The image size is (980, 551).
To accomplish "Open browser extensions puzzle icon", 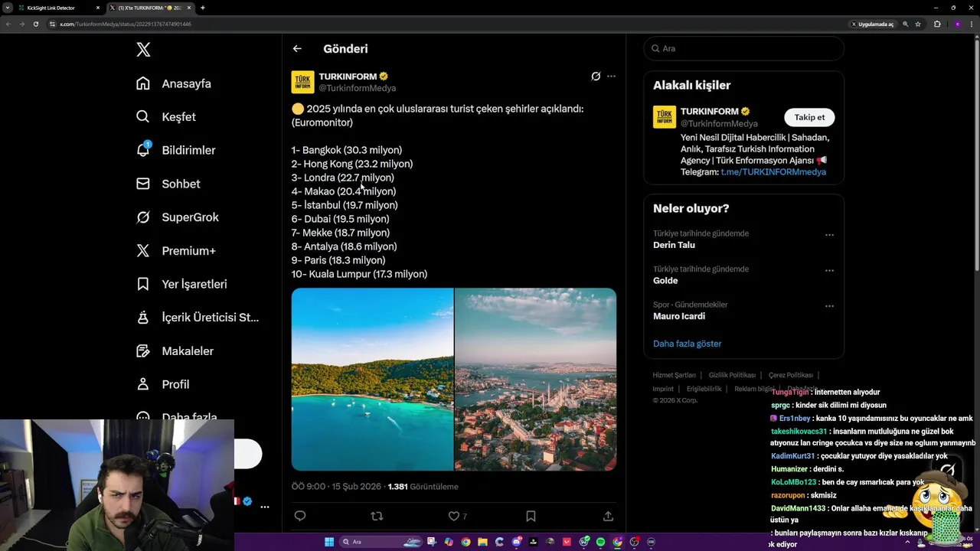I will 936,24.
